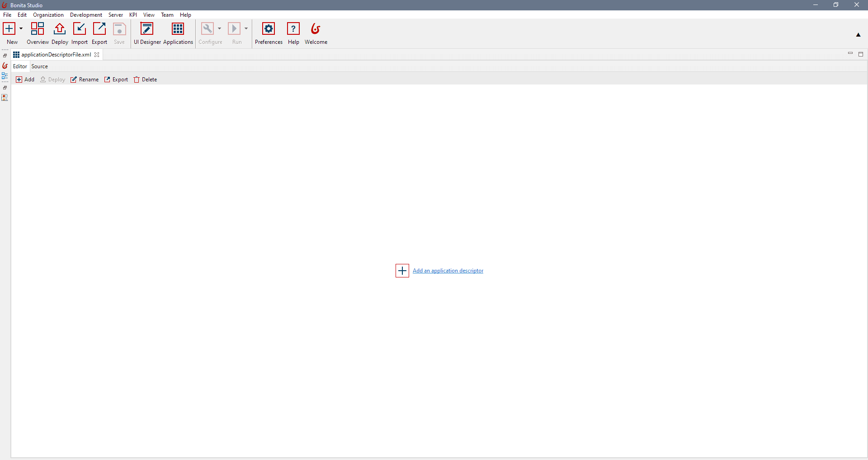Click the Add an application descriptor link
This screenshot has width=868, height=460.
(448, 270)
